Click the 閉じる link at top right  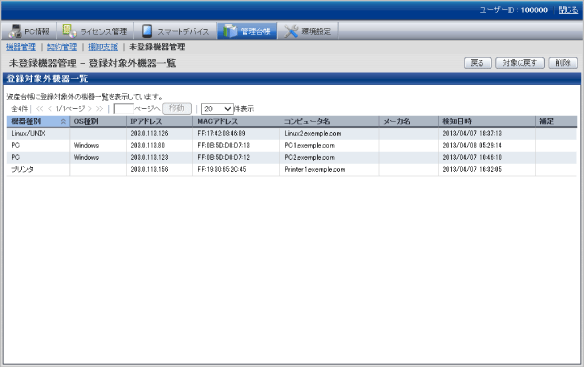point(568,10)
